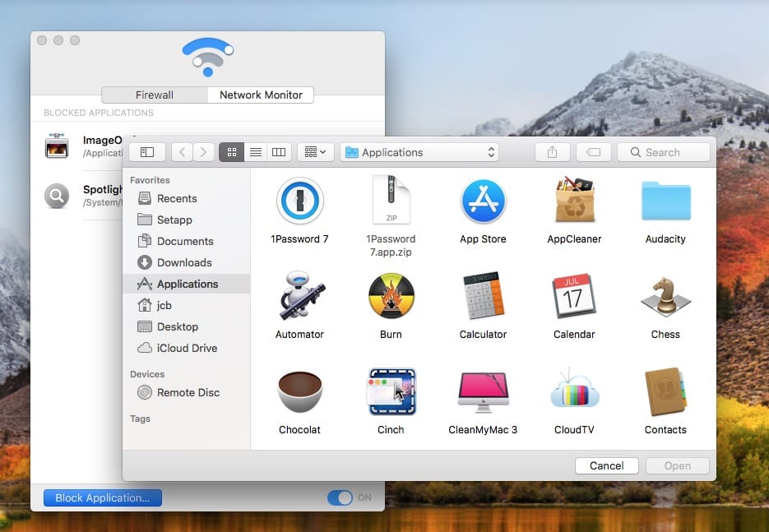Image resolution: width=769 pixels, height=532 pixels.
Task: Toggle the sidebar with the toolbar button
Action: 147,152
